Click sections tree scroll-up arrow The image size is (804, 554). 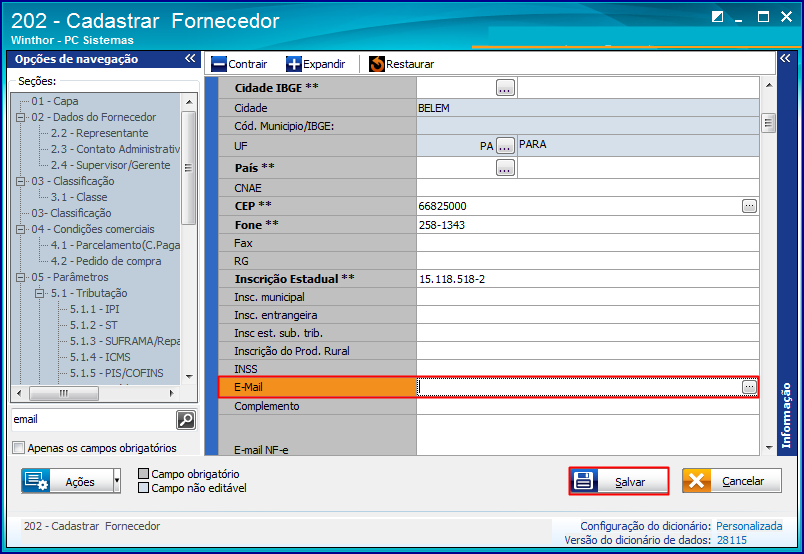pos(189,102)
